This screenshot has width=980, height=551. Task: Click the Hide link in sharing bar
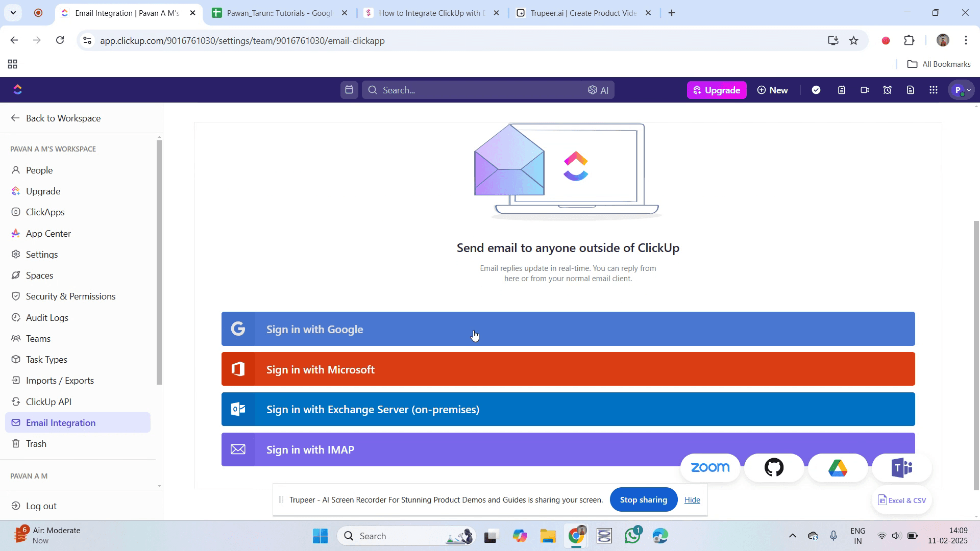coord(692,500)
